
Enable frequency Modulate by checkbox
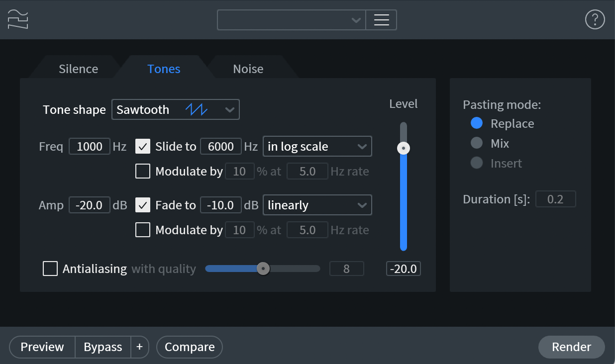tap(143, 172)
